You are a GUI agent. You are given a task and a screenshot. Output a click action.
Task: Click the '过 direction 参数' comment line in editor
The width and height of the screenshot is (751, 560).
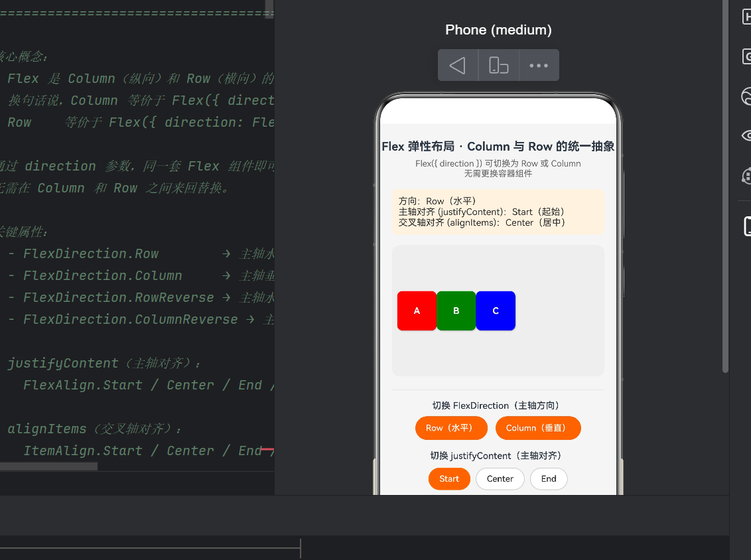(x=137, y=167)
